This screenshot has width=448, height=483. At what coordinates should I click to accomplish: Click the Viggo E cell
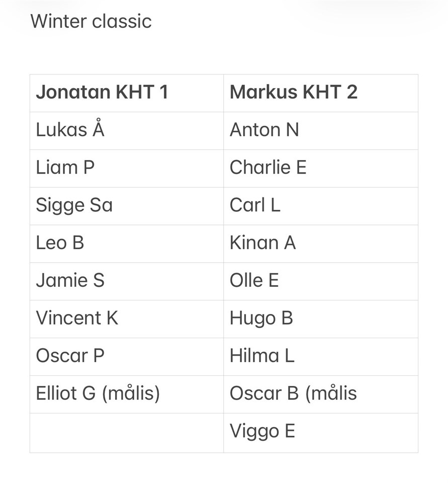coord(262,431)
